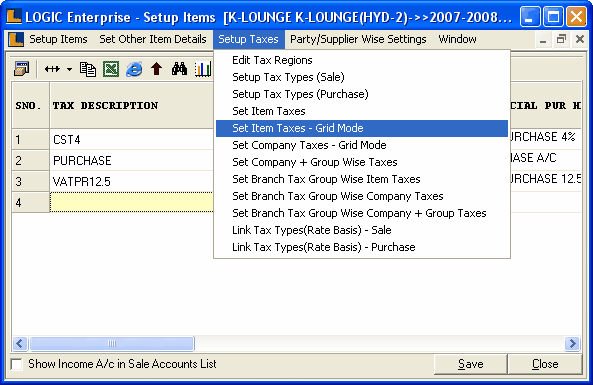
Task: Select Set Item Taxes - Grid Mode
Action: pyautogui.click(x=362, y=128)
